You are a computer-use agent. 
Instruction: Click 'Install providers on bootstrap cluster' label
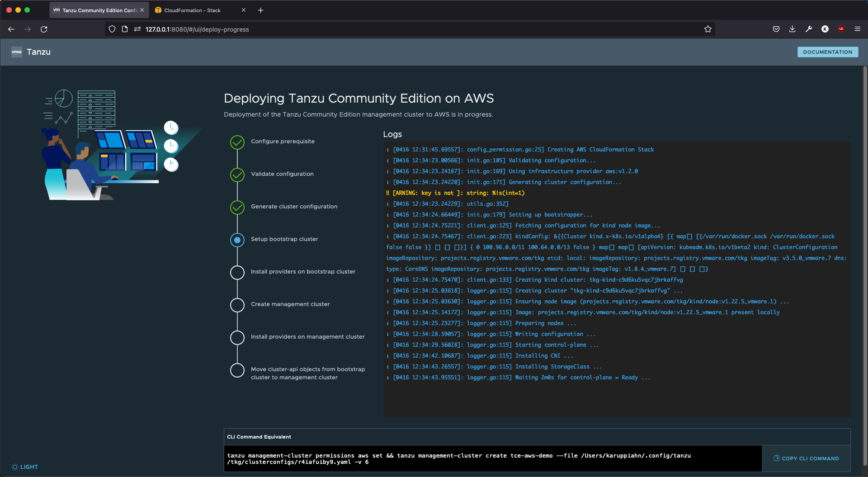303,272
